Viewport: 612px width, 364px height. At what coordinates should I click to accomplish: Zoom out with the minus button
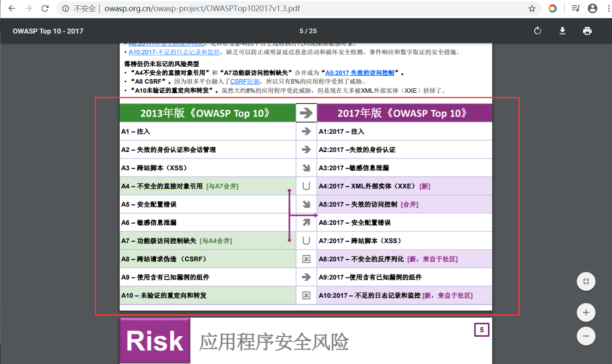[586, 336]
